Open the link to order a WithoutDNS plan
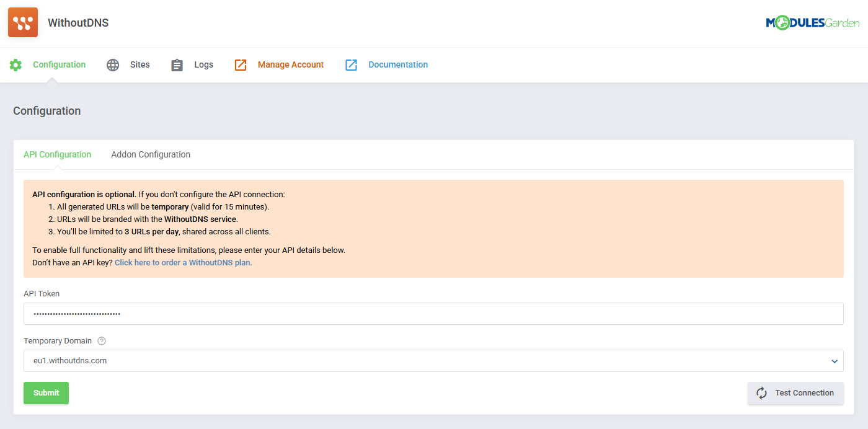868x429 pixels. click(183, 262)
